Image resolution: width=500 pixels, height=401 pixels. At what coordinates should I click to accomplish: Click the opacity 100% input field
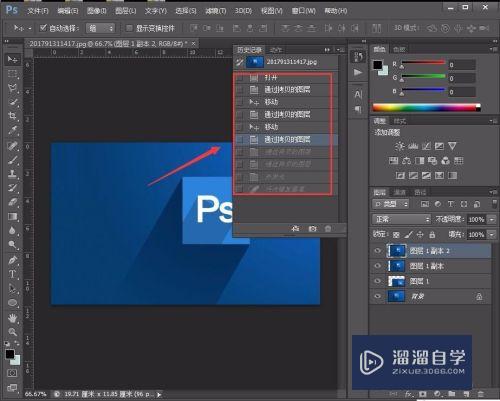point(476,220)
